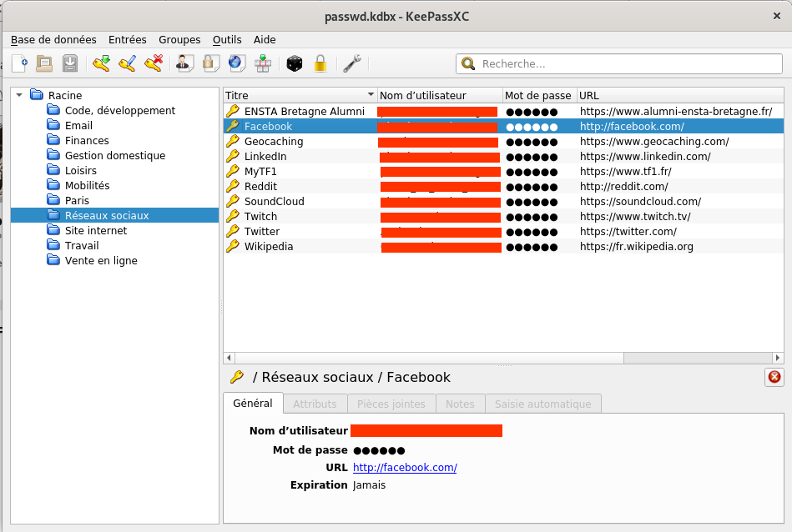The width and height of the screenshot is (792, 532).
Task: Select the Mobilités group
Action: 87,185
